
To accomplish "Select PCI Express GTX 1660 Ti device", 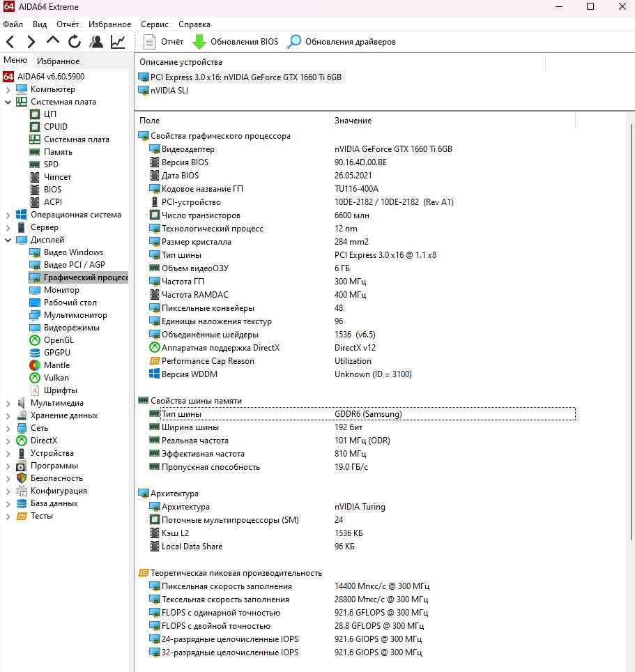I will (x=240, y=77).
